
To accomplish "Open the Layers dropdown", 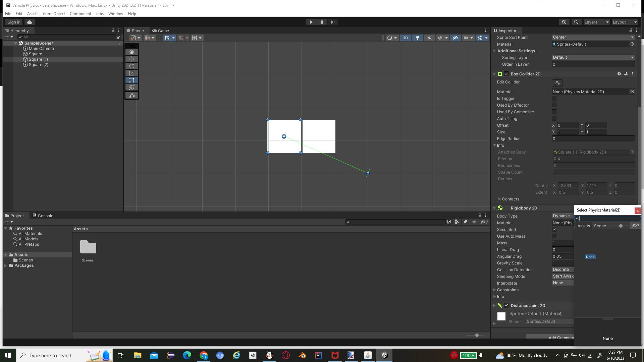I will coord(596,22).
